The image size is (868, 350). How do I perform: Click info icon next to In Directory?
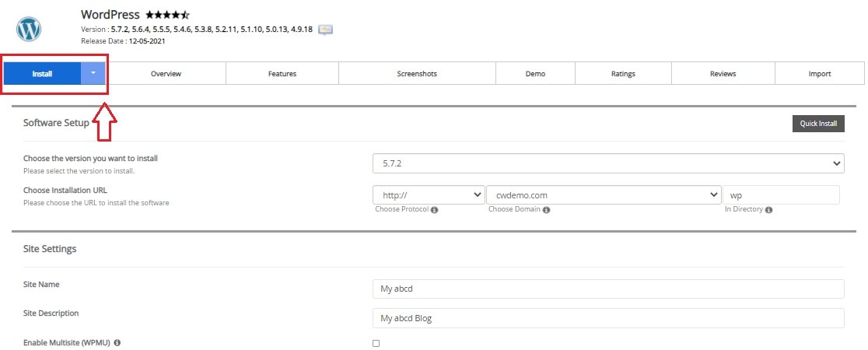769,210
